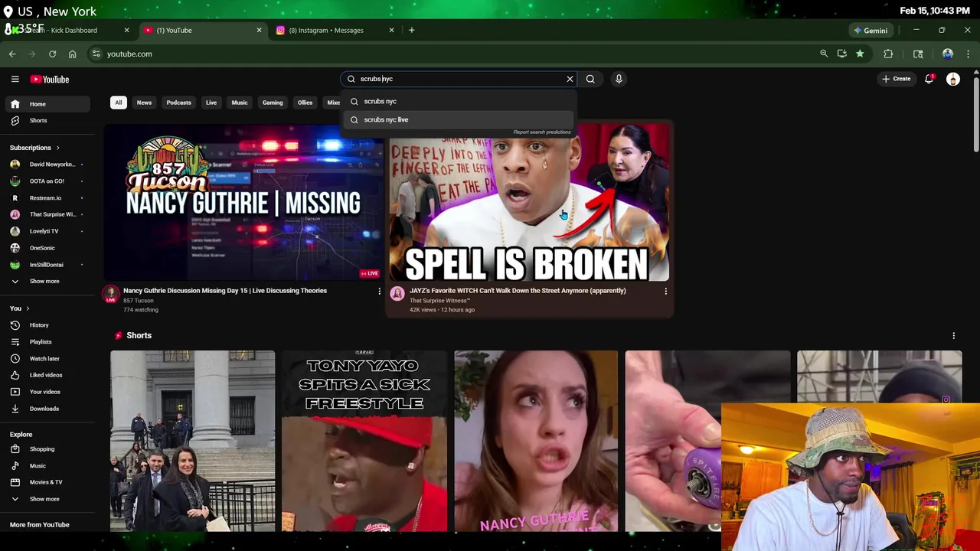This screenshot has width=980, height=551.
Task: Close the YouTube browser tab
Action: (259, 31)
